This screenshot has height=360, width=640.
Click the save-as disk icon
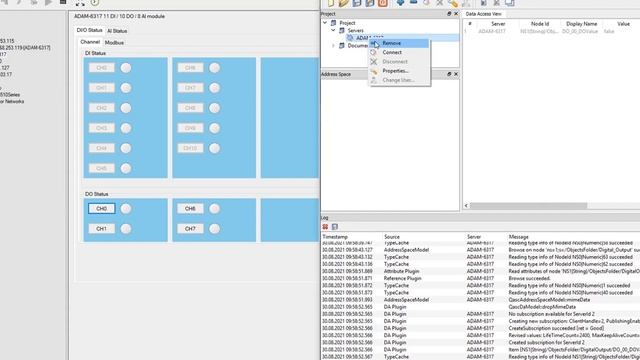tap(370, 3)
